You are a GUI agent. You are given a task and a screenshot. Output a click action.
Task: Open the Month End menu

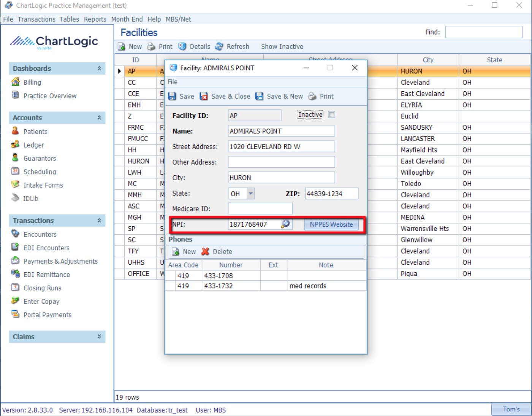click(x=127, y=19)
